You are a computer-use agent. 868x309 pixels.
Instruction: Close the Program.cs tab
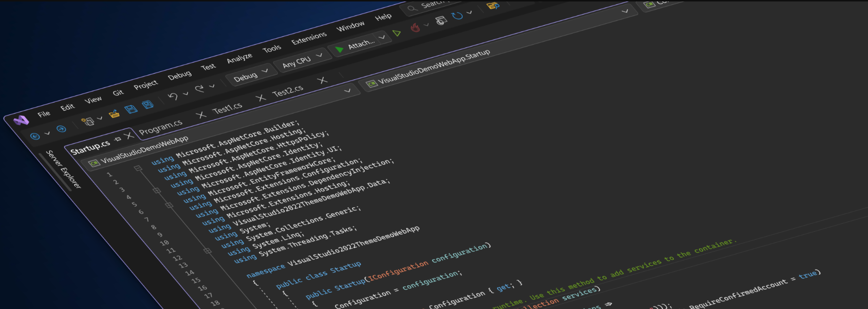[201, 115]
